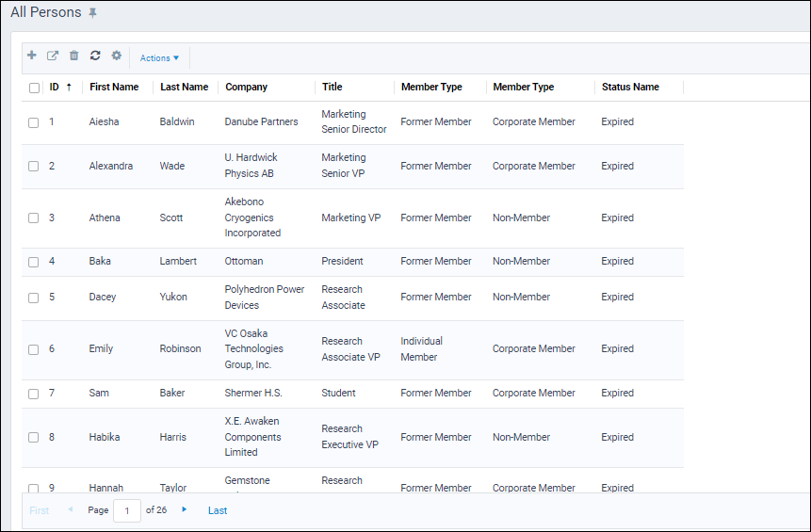Check the row checkbox for Baka Lambert
This screenshot has width=811, height=532.
[34, 262]
